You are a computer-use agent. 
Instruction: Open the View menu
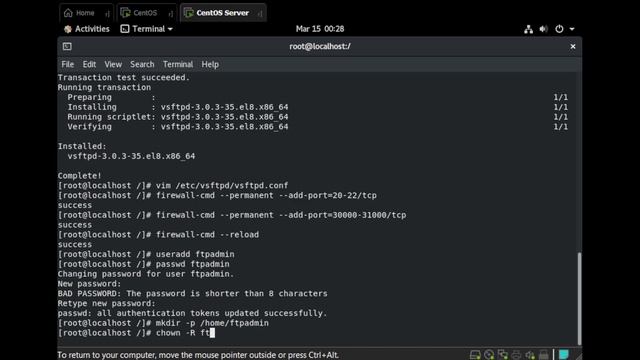pyautogui.click(x=113, y=64)
